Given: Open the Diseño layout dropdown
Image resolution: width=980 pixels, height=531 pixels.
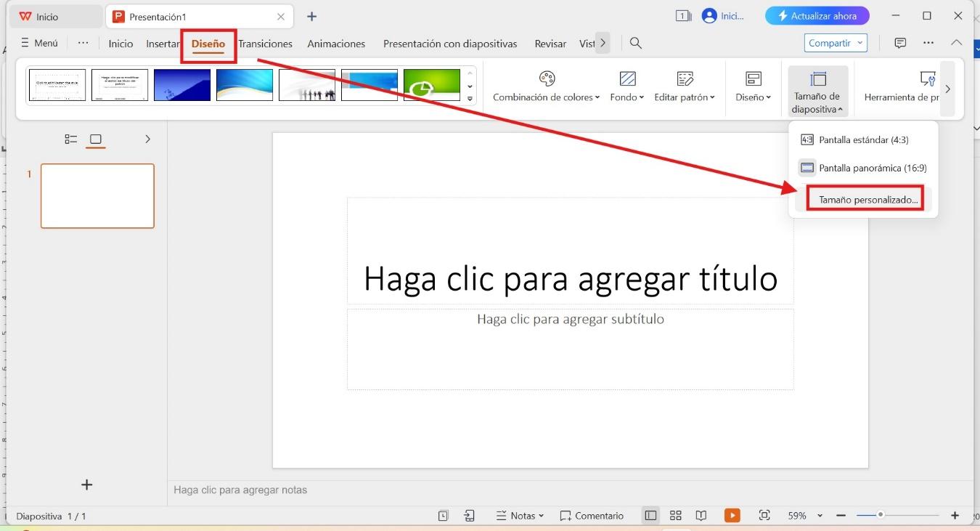Looking at the screenshot, I should 752,80.
